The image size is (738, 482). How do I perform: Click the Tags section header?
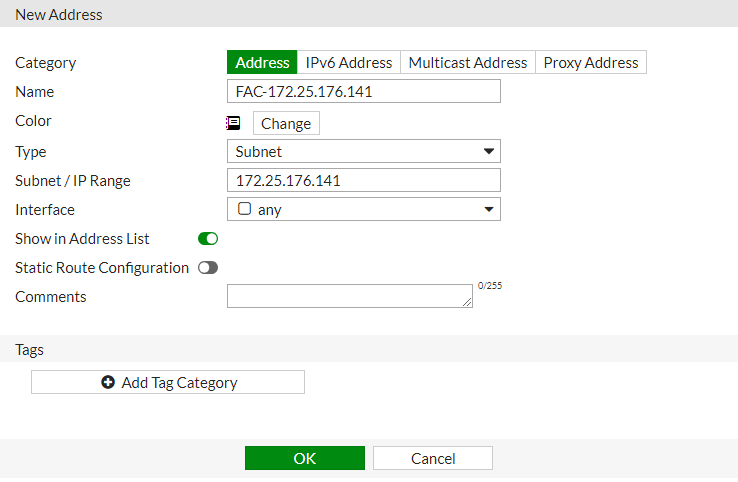(x=30, y=350)
